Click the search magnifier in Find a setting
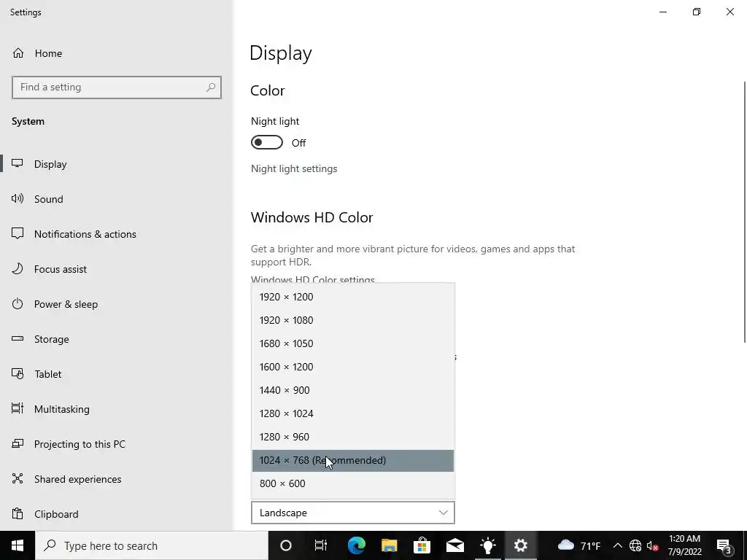Screen dimensions: 747x560 211,87
